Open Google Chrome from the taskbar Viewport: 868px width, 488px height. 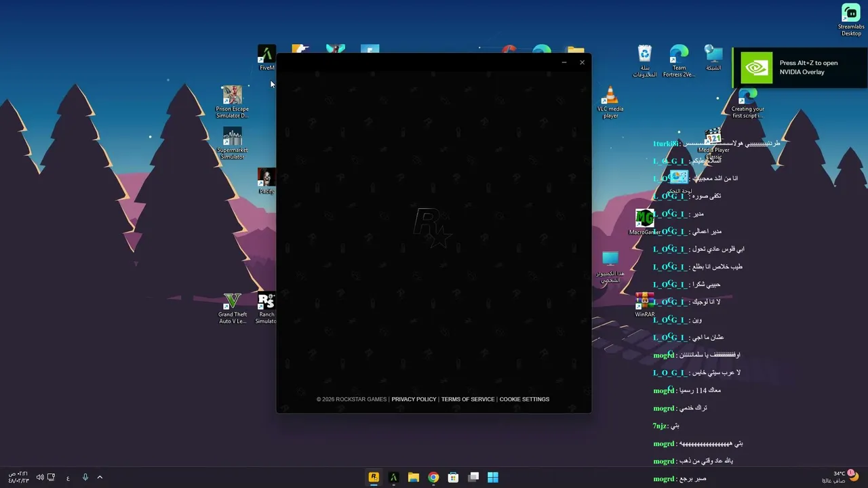[x=433, y=477]
